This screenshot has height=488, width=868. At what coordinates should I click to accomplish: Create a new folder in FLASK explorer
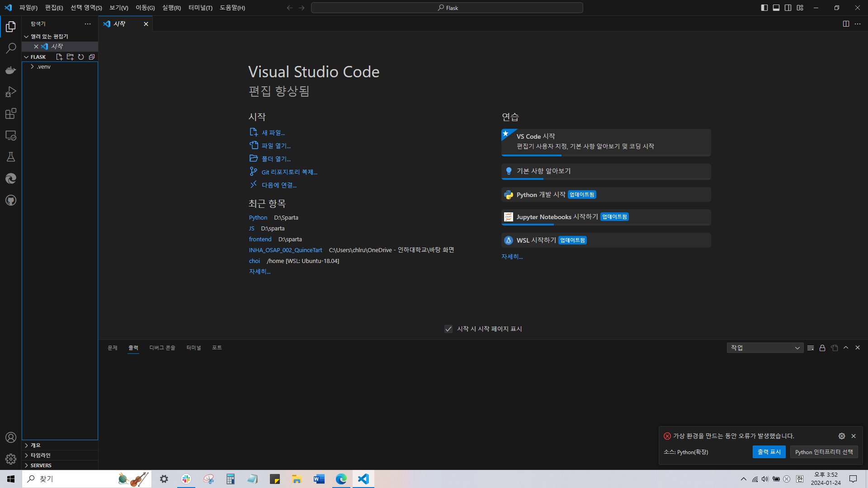point(70,57)
